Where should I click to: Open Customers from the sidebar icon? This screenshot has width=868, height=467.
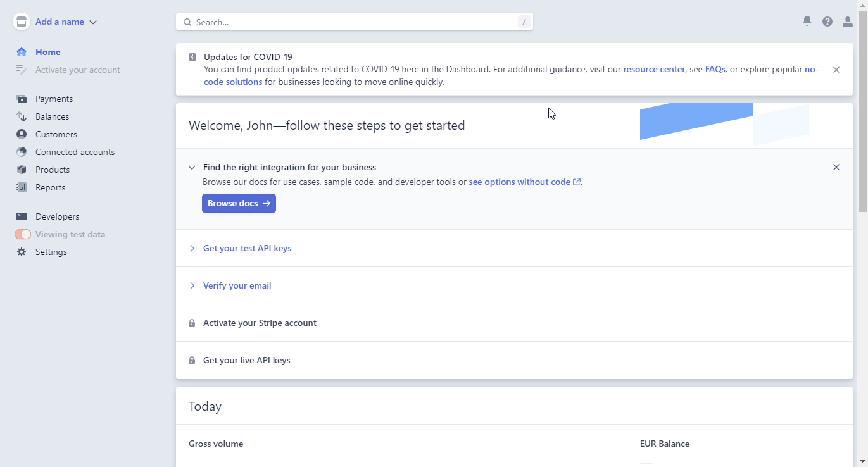coord(21,134)
